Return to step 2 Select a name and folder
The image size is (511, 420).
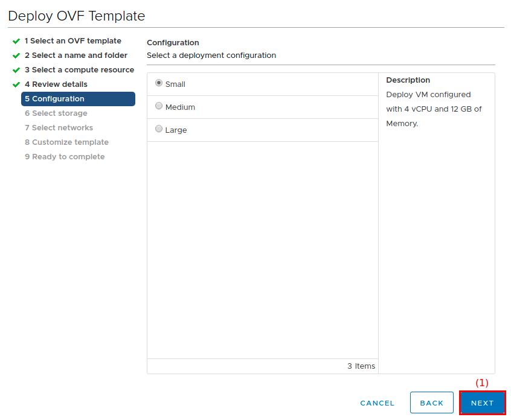coord(76,56)
